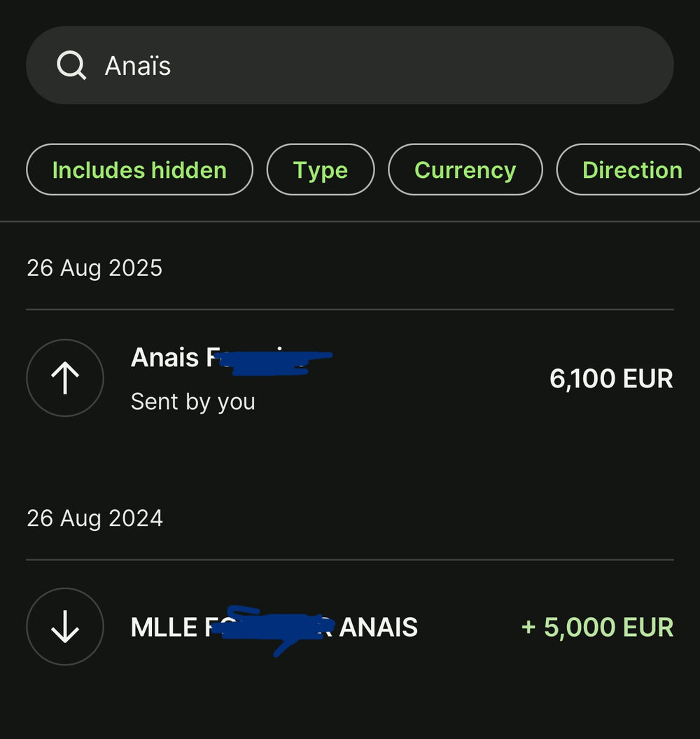Click the MLLE prefix of the 2024 transaction

[164, 627]
